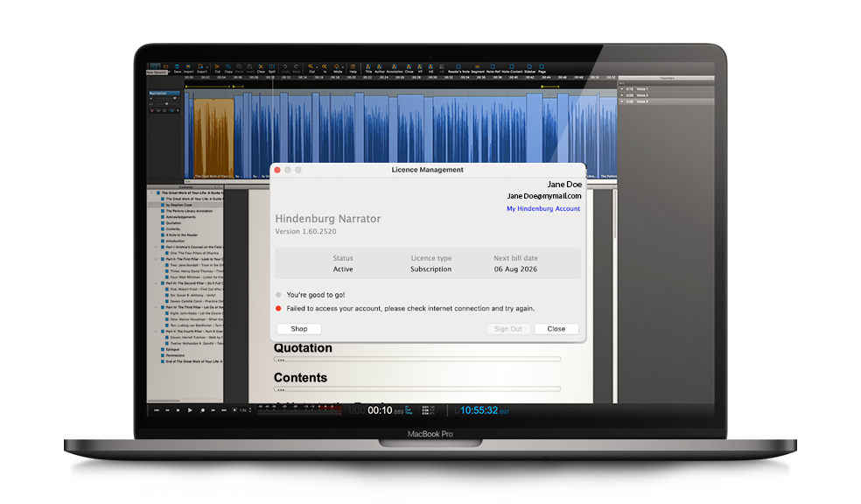Viewport: 861px width, 504px height.
Task: Open Help from the toolbar
Action: (x=353, y=68)
